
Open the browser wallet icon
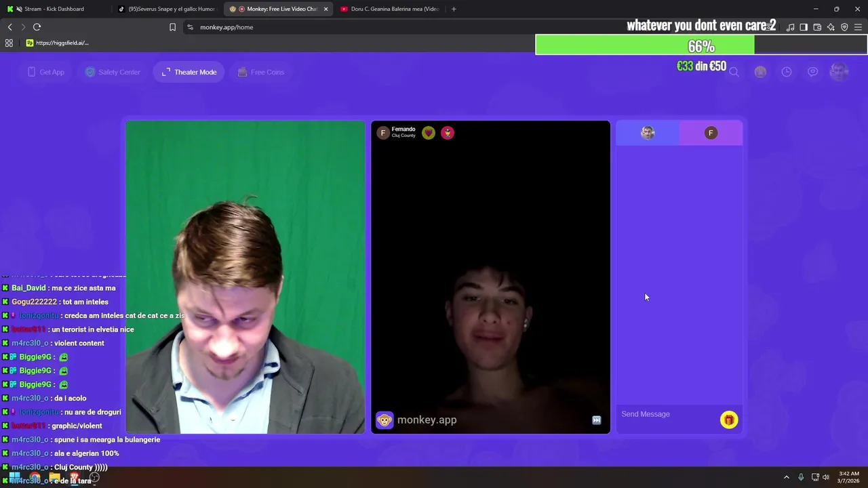coord(817,27)
